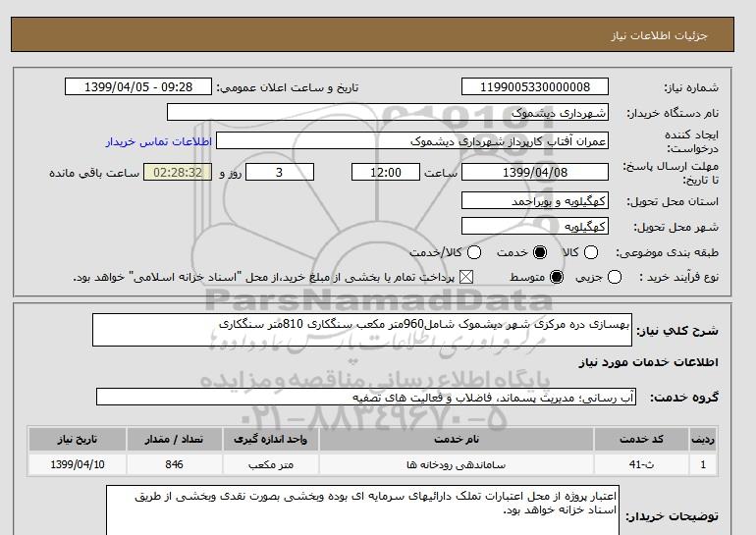Open the اطلاعات تماس خریدار link
This screenshot has width=756, height=535.
159,141
